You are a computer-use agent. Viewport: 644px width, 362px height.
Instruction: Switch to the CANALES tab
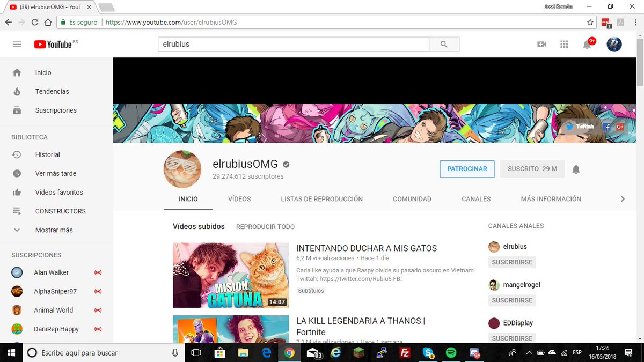[476, 199]
